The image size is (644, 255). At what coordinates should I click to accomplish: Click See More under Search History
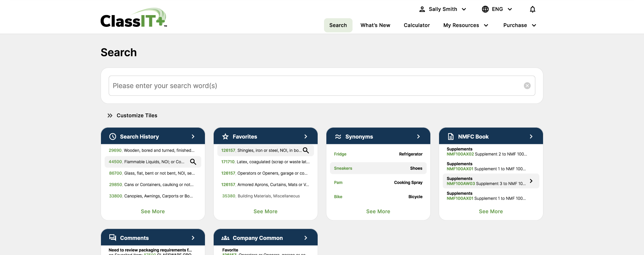click(153, 211)
